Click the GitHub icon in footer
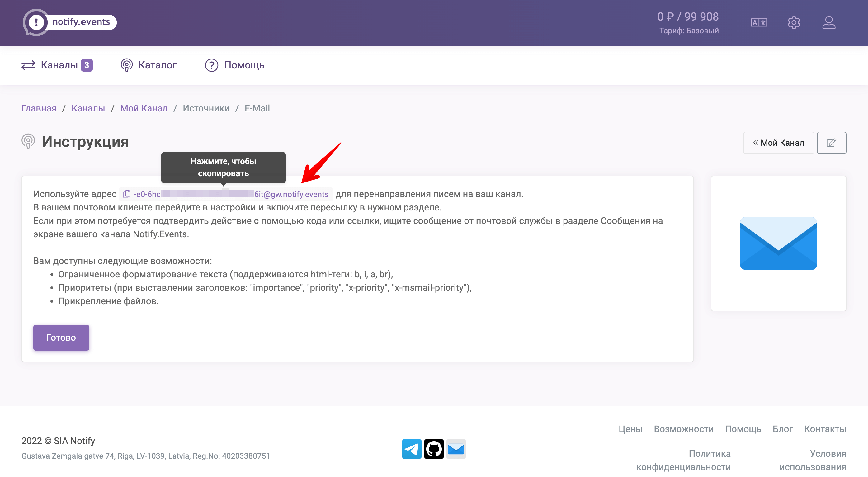868x477 pixels. click(x=434, y=448)
